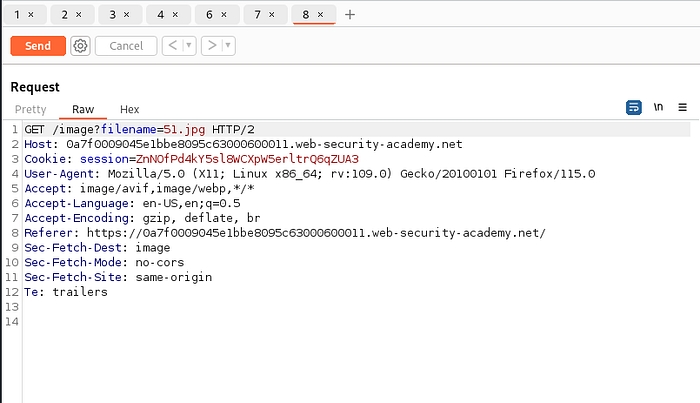Expand the back history dropdown arrow
The image size is (700, 403).
click(x=189, y=46)
